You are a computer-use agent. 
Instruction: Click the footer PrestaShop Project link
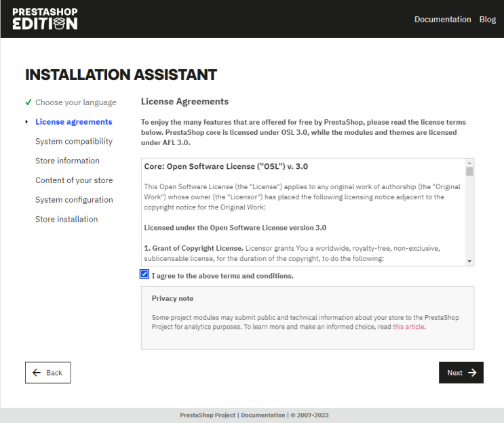tap(208, 415)
